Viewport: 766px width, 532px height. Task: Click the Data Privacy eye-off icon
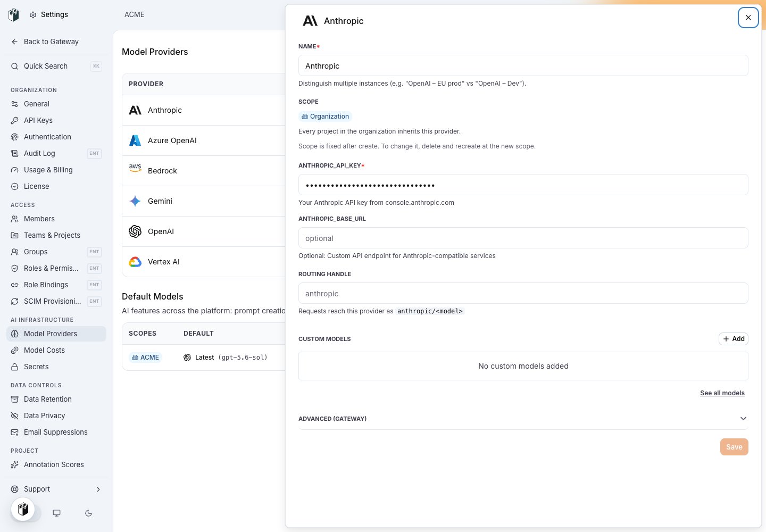[15, 415]
